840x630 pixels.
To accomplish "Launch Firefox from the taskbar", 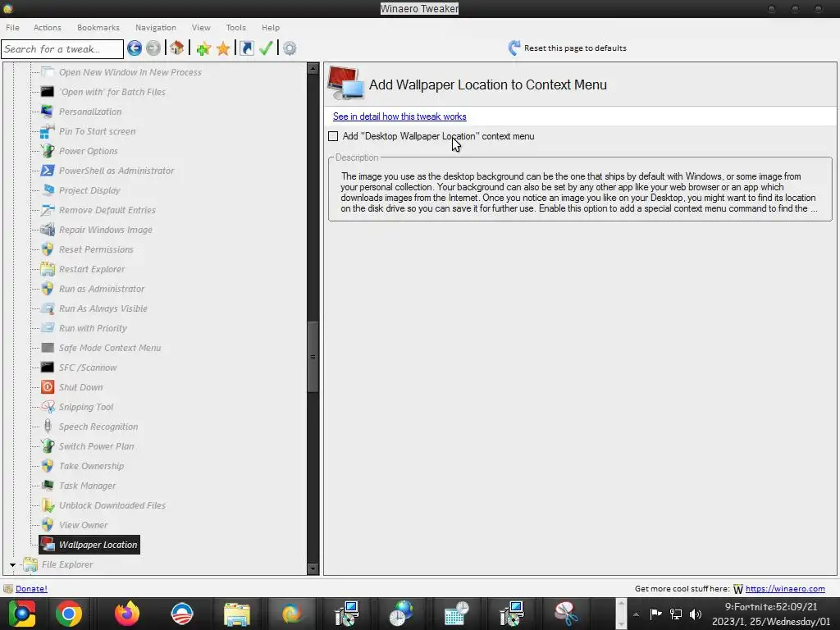I will tap(127, 614).
